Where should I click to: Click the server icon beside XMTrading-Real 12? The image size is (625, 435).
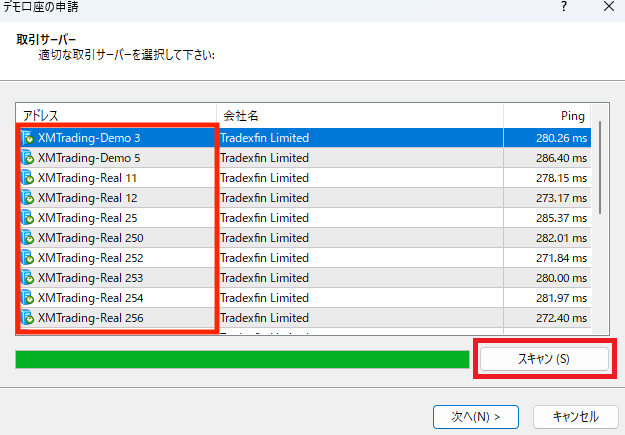pos(28,198)
